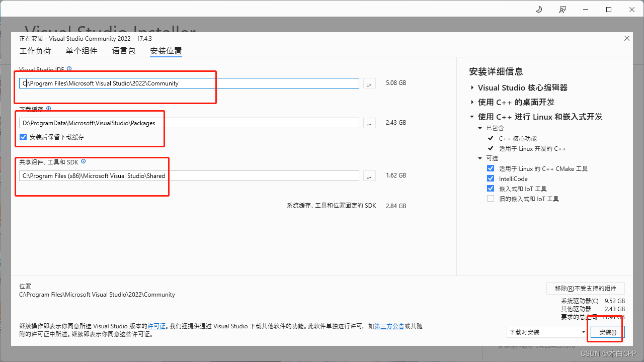Open the 许可证 link

156,326
